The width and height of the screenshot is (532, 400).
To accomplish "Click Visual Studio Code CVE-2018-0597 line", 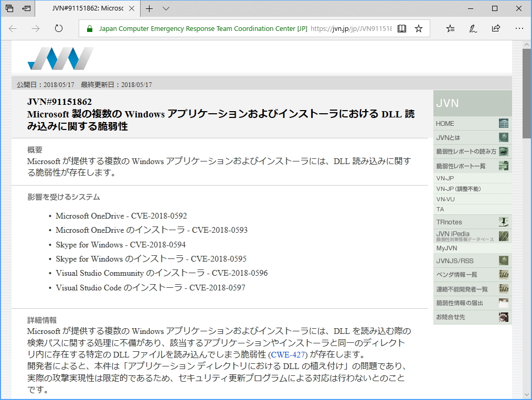I will coord(150,288).
